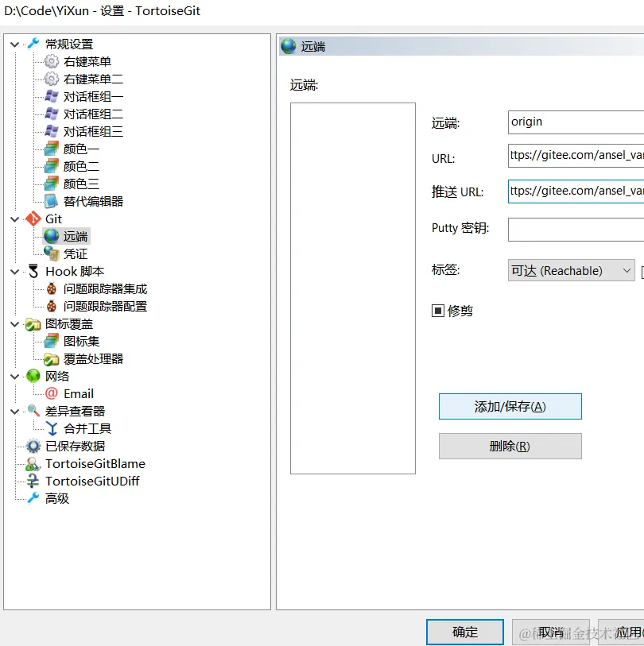This screenshot has height=646, width=644.
Task: Click the bug icon beside 问题跟踪器集成
Action: (x=52, y=288)
